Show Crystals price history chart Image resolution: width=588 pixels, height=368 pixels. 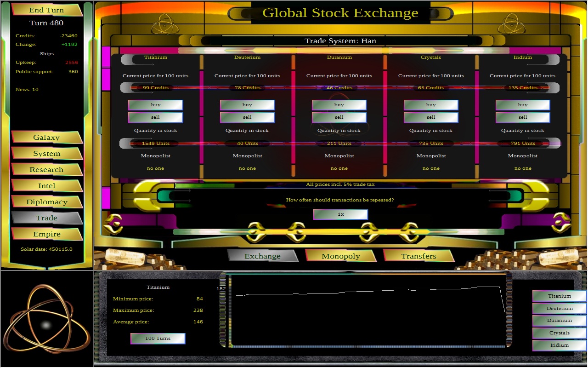point(559,333)
